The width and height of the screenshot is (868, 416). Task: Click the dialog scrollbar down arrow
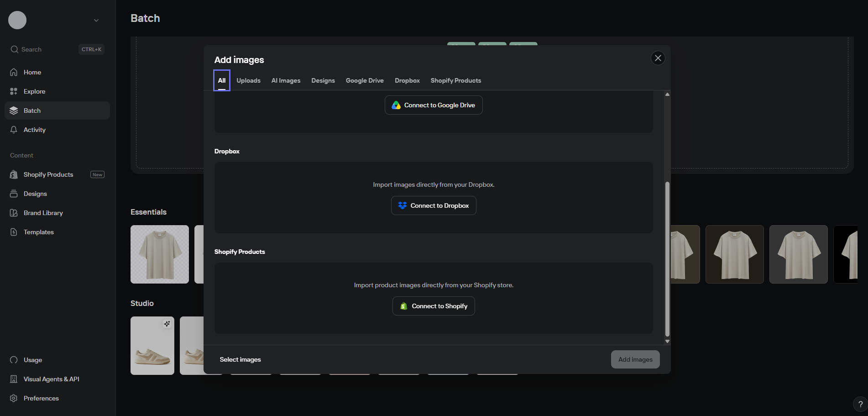[x=667, y=341]
